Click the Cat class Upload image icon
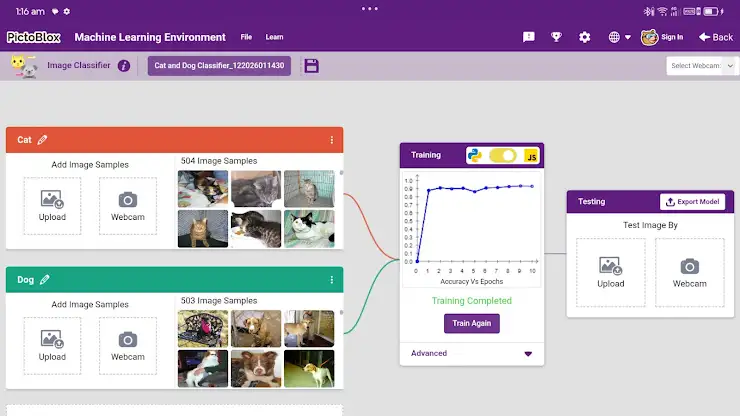The height and width of the screenshot is (416, 740). click(52, 199)
